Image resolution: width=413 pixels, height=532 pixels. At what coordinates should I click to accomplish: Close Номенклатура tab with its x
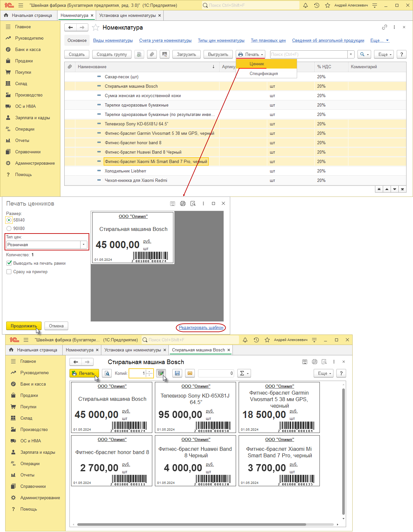coord(92,15)
